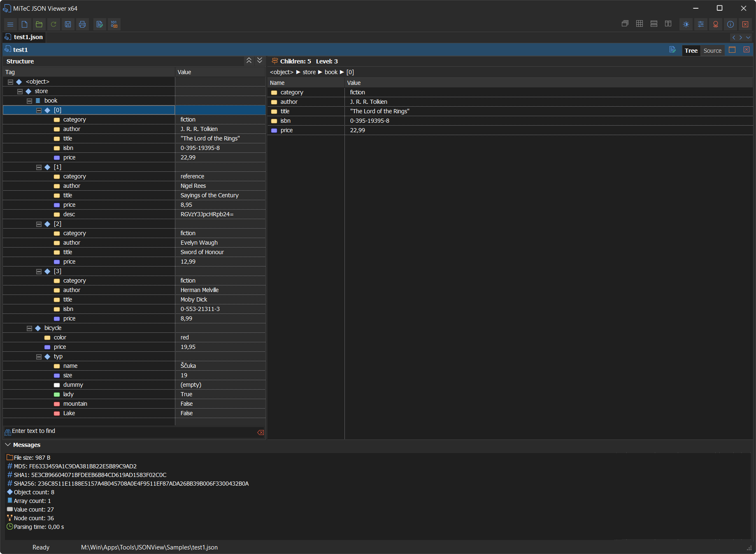Tile windows in a grid layout
Image resolution: width=756 pixels, height=554 pixels.
click(x=640, y=24)
